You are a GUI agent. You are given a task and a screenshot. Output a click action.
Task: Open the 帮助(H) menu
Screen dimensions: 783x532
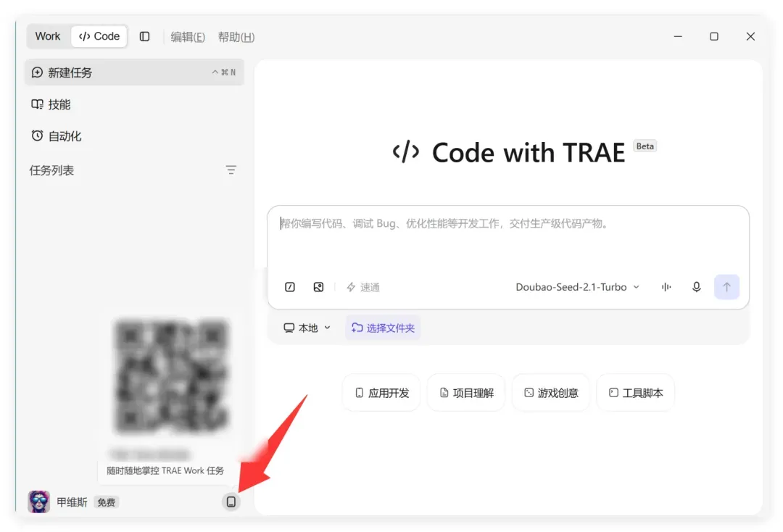point(236,37)
